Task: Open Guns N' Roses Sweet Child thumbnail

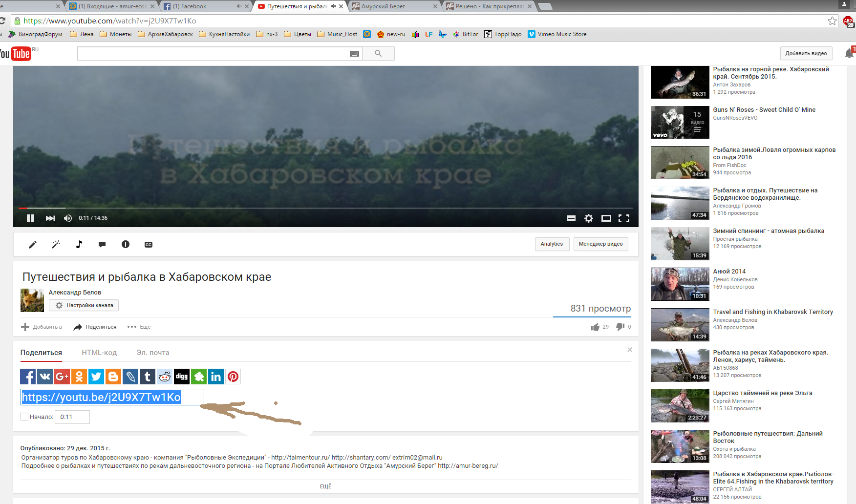Action: click(680, 122)
